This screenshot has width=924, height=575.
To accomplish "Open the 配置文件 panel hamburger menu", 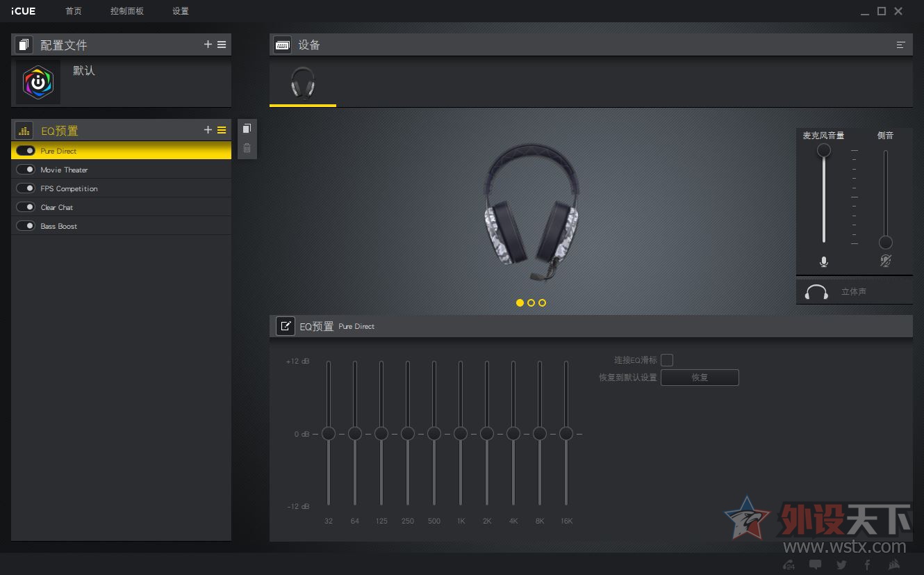I will [222, 44].
